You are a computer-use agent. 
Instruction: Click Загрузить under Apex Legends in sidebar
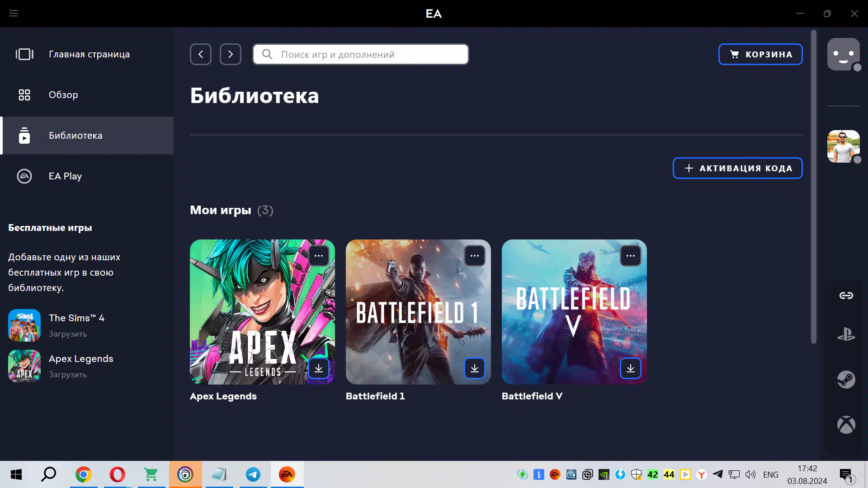pyautogui.click(x=68, y=375)
